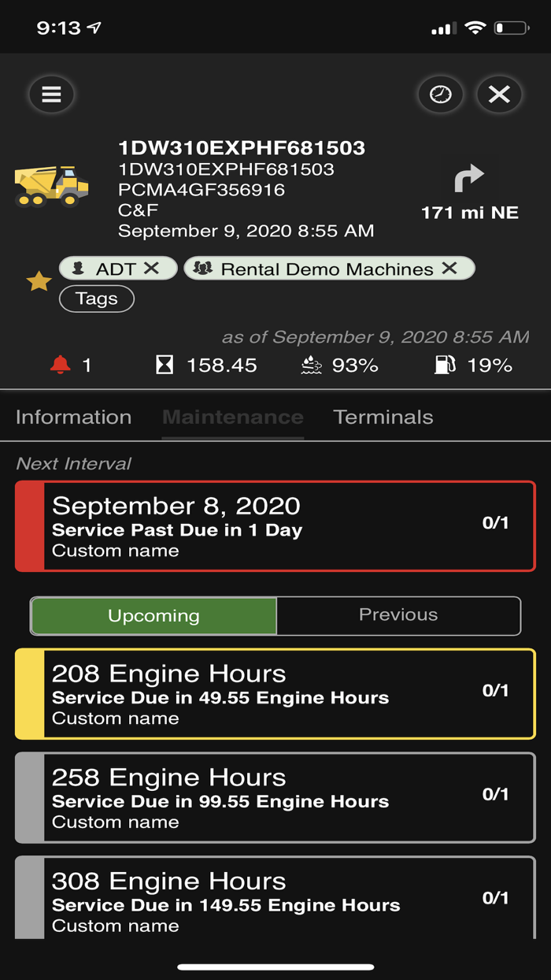The width and height of the screenshot is (551, 980).
Task: Tap the directions arrow icon
Action: click(469, 179)
